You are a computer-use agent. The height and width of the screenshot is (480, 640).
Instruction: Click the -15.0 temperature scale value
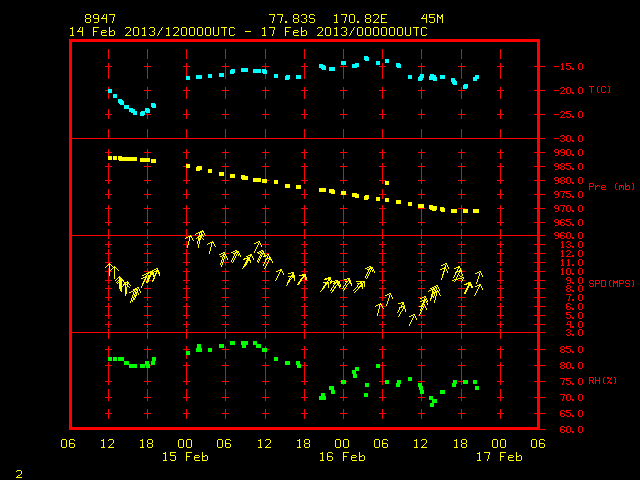point(568,67)
